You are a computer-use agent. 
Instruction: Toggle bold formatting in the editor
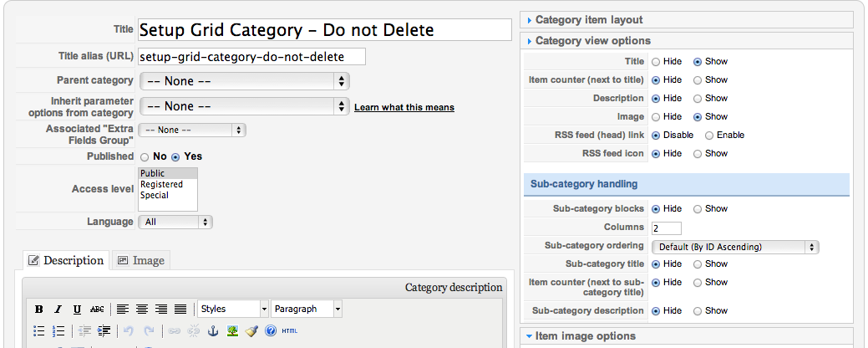[x=38, y=310]
